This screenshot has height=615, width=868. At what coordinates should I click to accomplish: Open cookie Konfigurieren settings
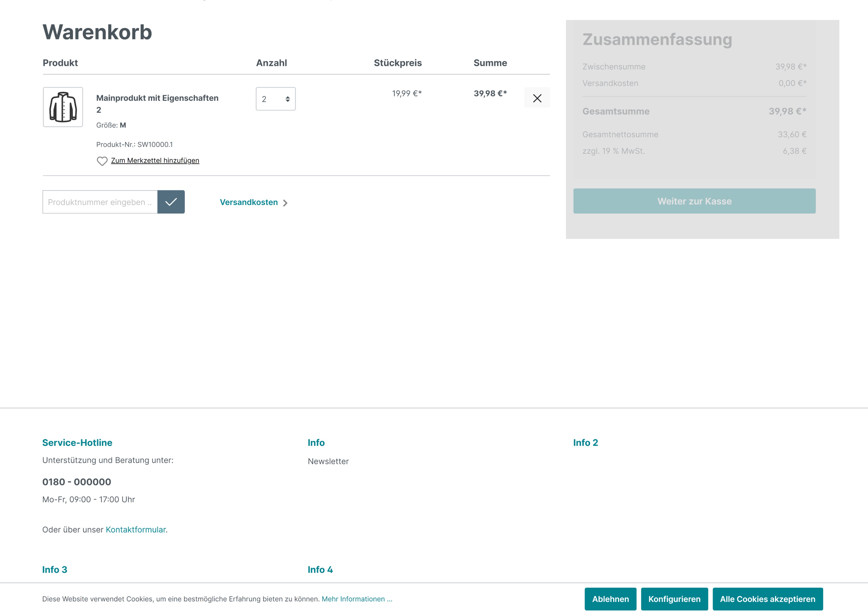[674, 599]
